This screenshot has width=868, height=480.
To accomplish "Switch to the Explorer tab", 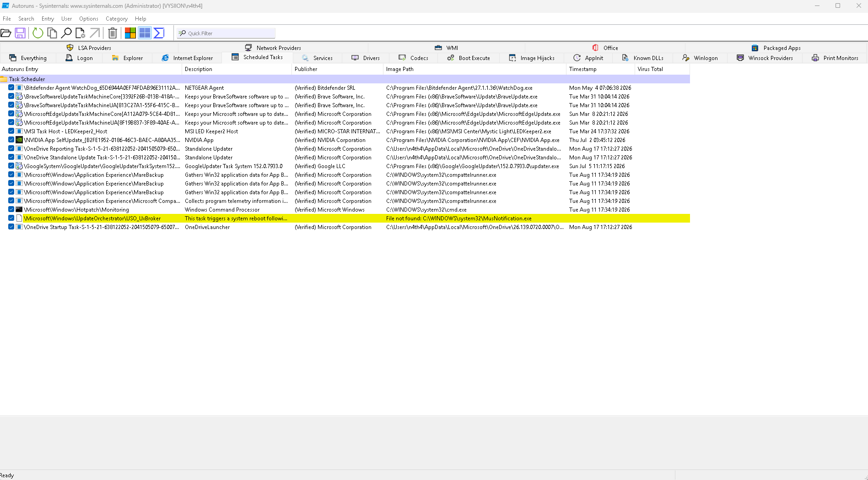I will [x=127, y=58].
